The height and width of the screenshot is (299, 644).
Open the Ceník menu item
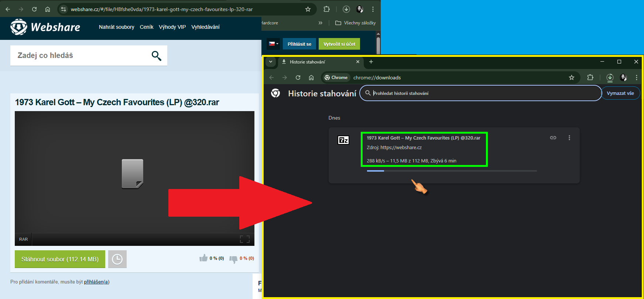pos(147,27)
